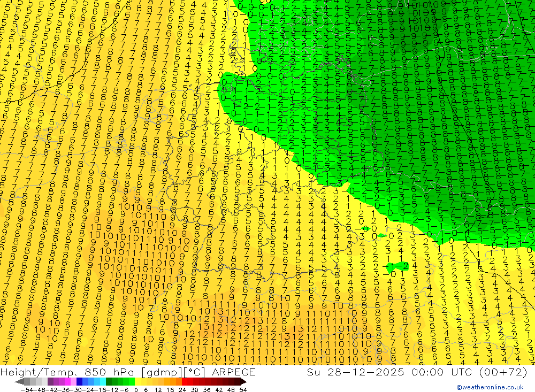This screenshot has height=392, width=535.
Task: Pick the dark blue legend swatch at -30
Action: [79, 381]
